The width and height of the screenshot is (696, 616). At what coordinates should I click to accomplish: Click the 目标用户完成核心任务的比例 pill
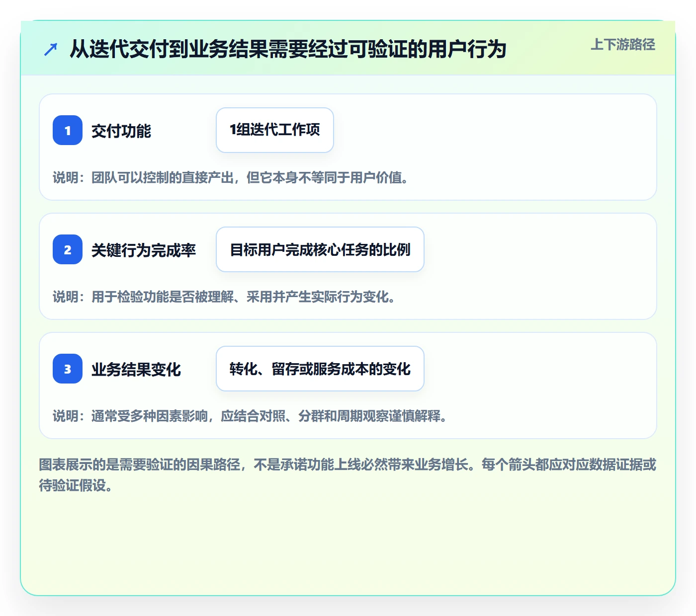pyautogui.click(x=320, y=249)
